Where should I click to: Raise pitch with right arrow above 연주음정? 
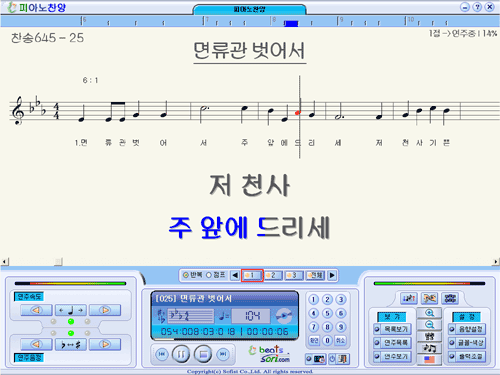[x=105, y=344]
